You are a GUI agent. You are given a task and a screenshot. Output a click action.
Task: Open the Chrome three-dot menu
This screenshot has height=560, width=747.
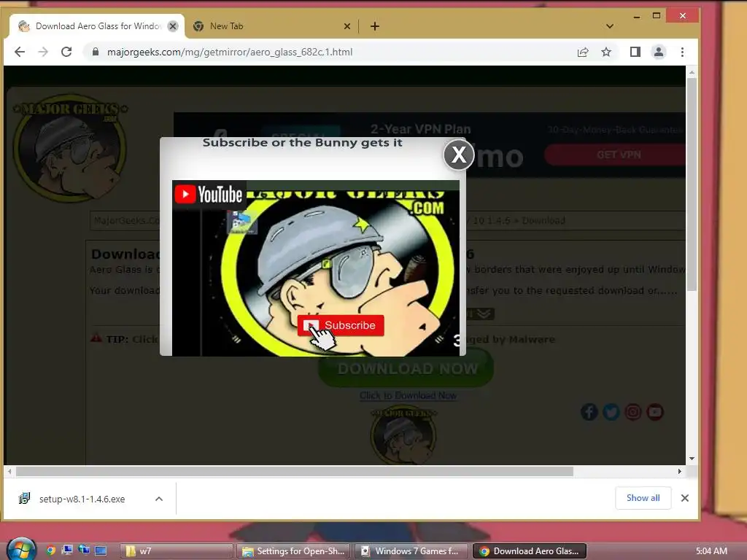[682, 52]
